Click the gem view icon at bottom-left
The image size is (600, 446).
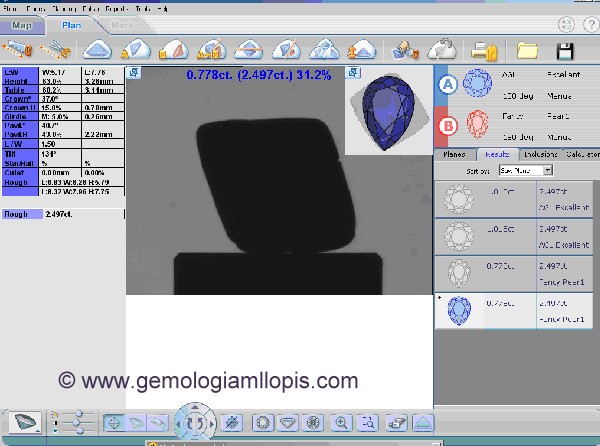coord(28,423)
